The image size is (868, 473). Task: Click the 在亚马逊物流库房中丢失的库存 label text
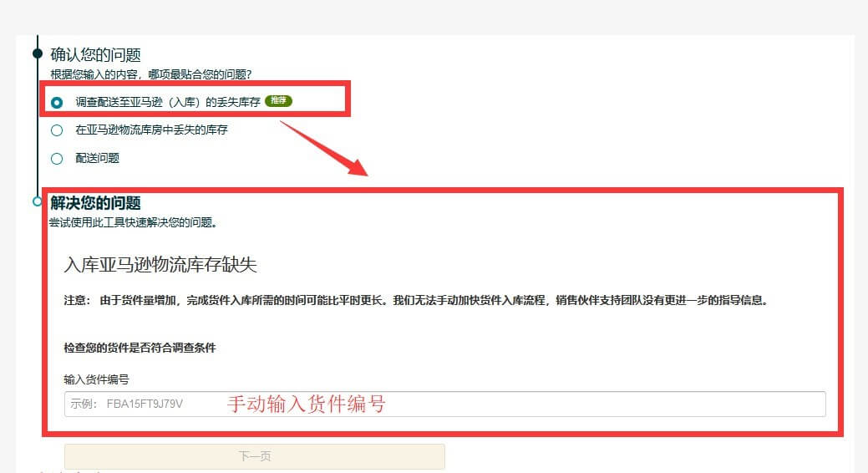click(151, 130)
